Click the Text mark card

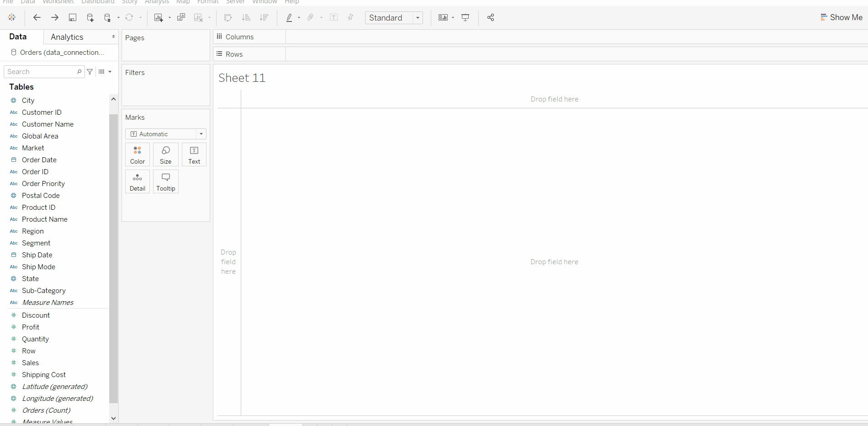[x=194, y=154]
